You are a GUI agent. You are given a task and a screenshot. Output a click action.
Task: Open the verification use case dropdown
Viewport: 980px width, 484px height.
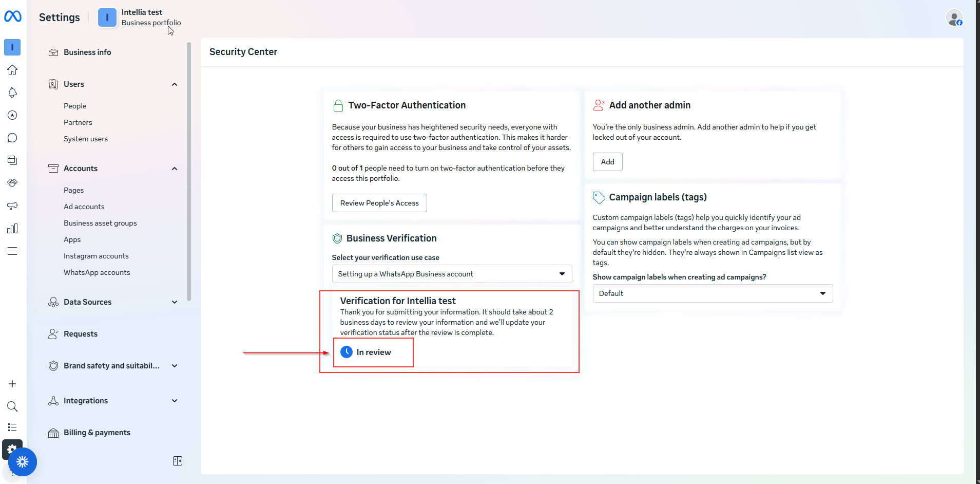tap(452, 274)
